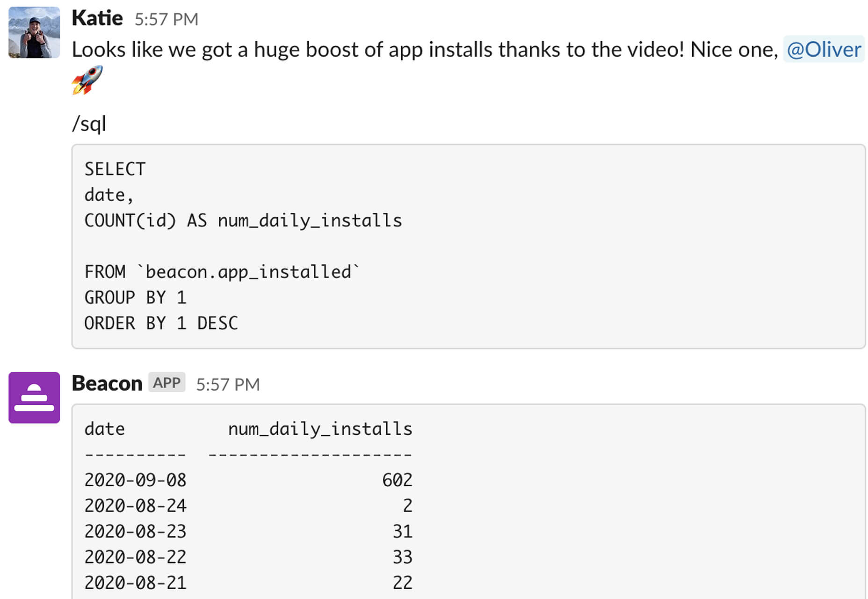Click the APP badge next to Beacon

[x=167, y=382]
